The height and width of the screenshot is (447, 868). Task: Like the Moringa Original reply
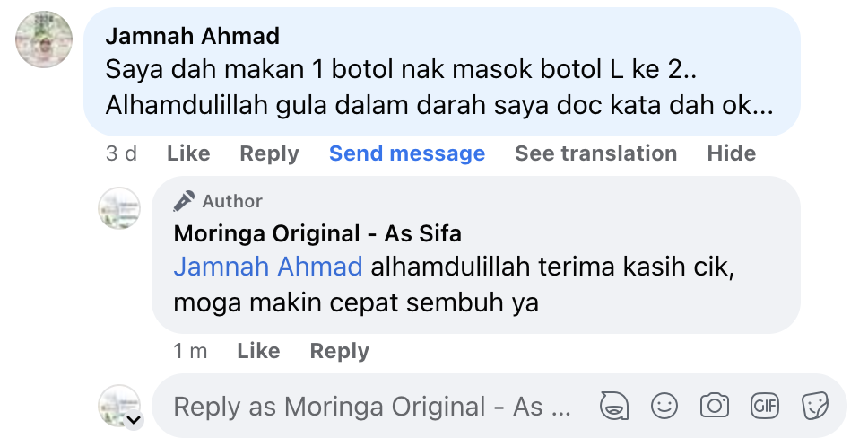(x=258, y=351)
